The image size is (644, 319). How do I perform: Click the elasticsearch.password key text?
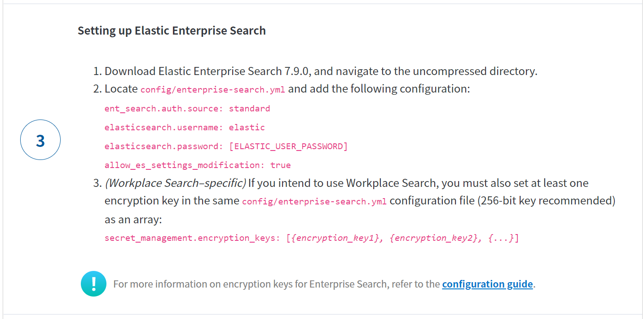(164, 146)
